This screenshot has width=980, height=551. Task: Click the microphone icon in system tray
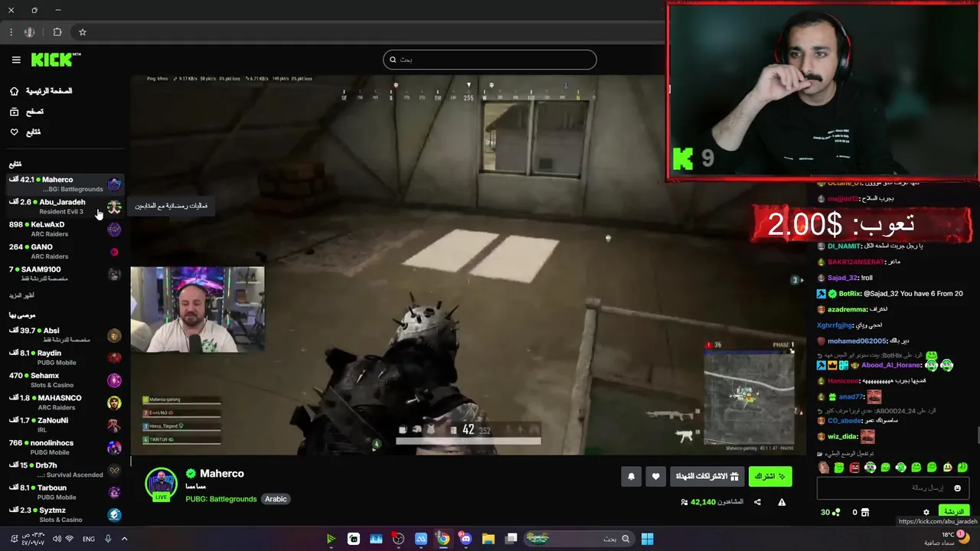(108, 539)
